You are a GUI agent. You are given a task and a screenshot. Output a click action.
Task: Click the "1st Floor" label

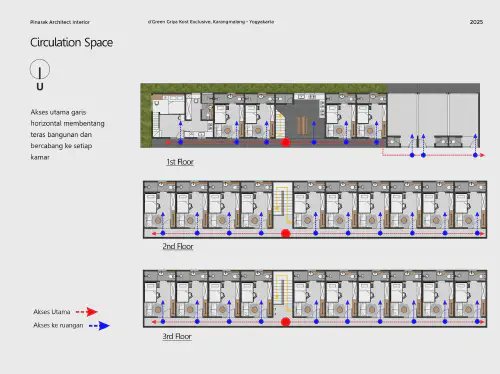pos(180,162)
